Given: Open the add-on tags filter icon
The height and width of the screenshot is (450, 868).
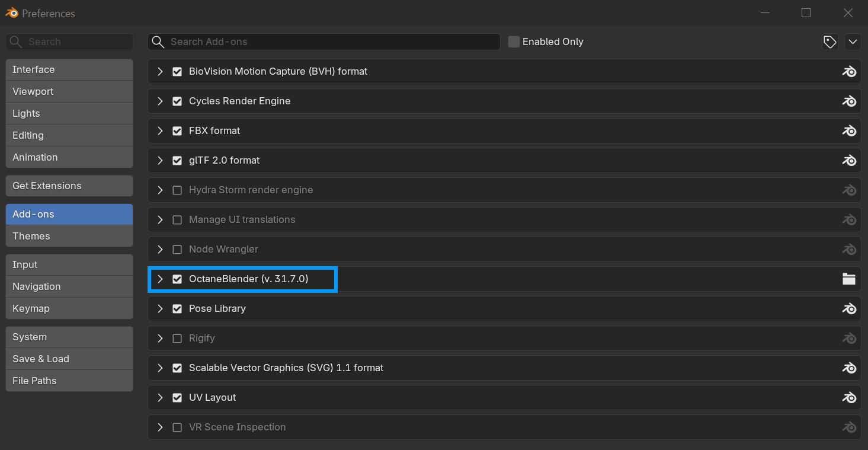Looking at the screenshot, I should (829, 42).
